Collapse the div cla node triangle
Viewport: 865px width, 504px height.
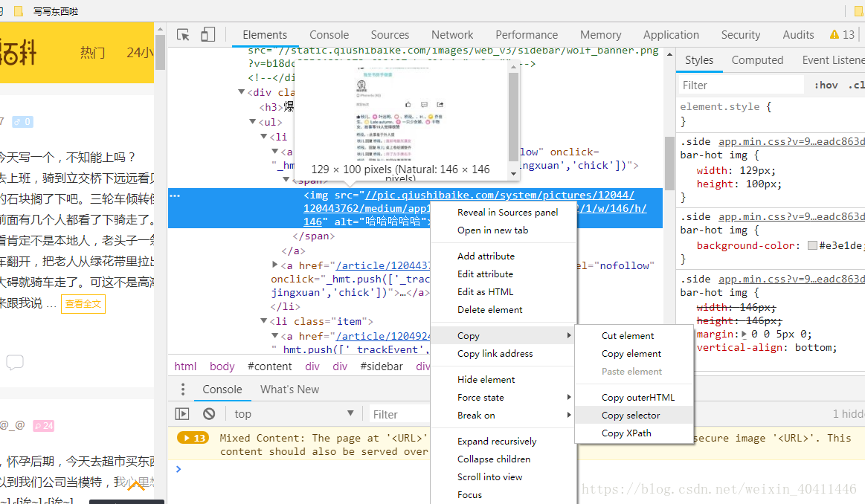tap(241, 91)
